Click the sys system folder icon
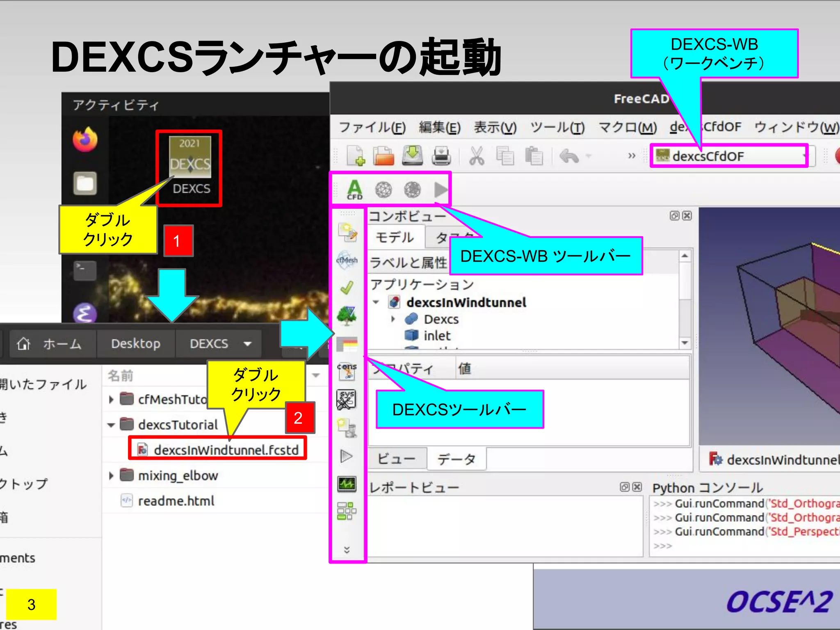The image size is (840, 630). tap(347, 399)
